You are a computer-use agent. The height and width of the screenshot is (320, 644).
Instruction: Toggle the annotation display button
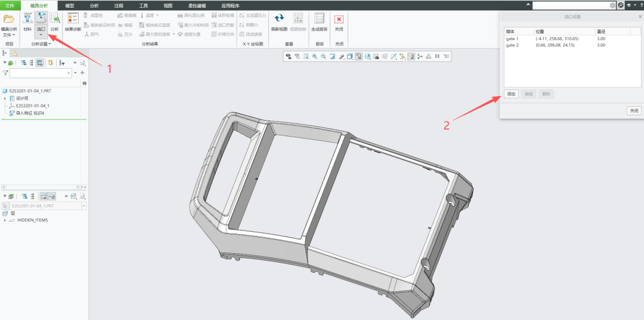pyautogui.click(x=411, y=56)
